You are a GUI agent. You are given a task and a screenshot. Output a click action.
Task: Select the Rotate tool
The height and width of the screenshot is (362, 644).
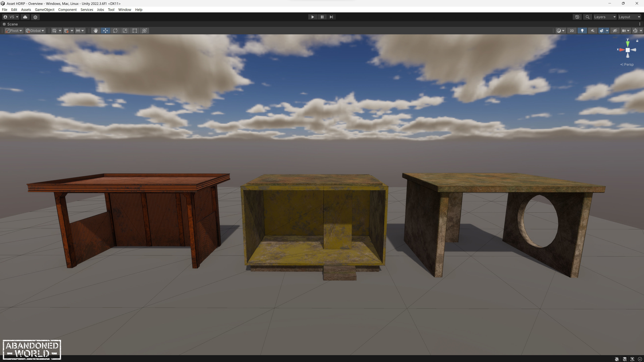coord(115,31)
